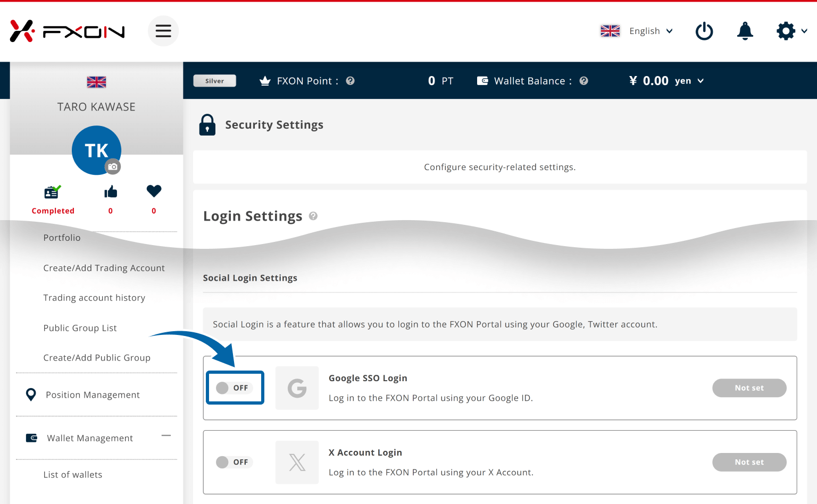Image resolution: width=817 pixels, height=504 pixels.
Task: Click Social Login Settings heading
Action: [250, 278]
